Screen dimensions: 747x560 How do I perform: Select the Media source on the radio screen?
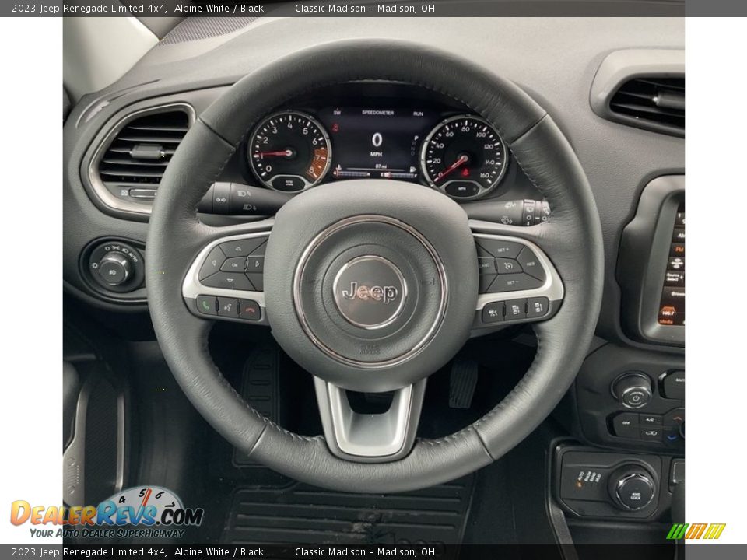(666, 320)
